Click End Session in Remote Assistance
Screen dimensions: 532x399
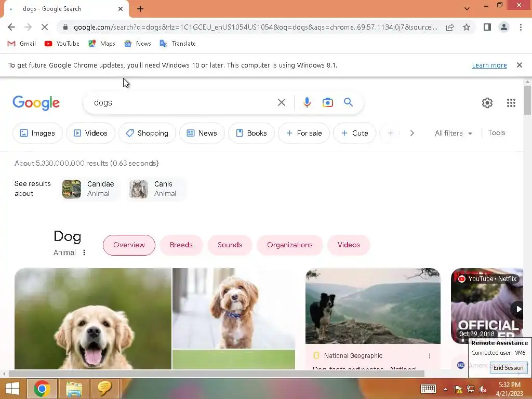pos(508,368)
